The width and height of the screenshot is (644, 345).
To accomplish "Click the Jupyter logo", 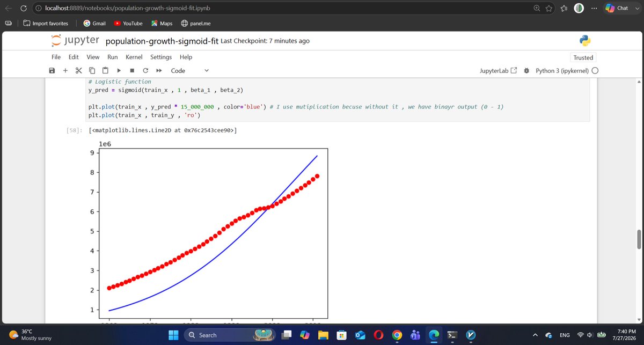I will pyautogui.click(x=74, y=41).
